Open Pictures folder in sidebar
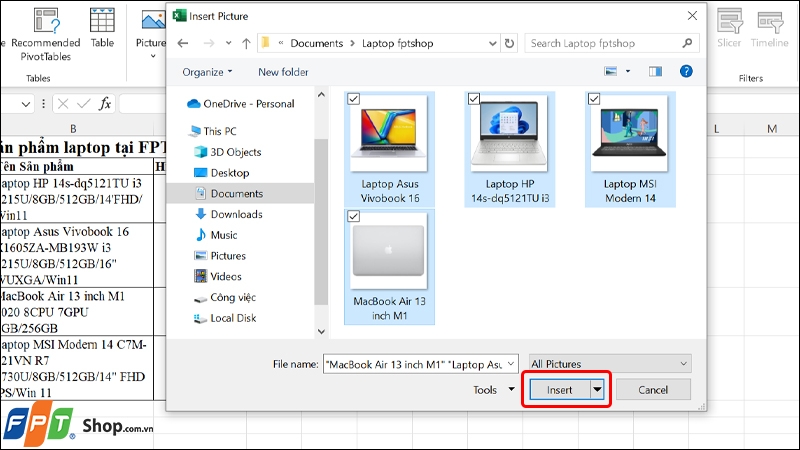The width and height of the screenshot is (800, 450). tap(220, 256)
